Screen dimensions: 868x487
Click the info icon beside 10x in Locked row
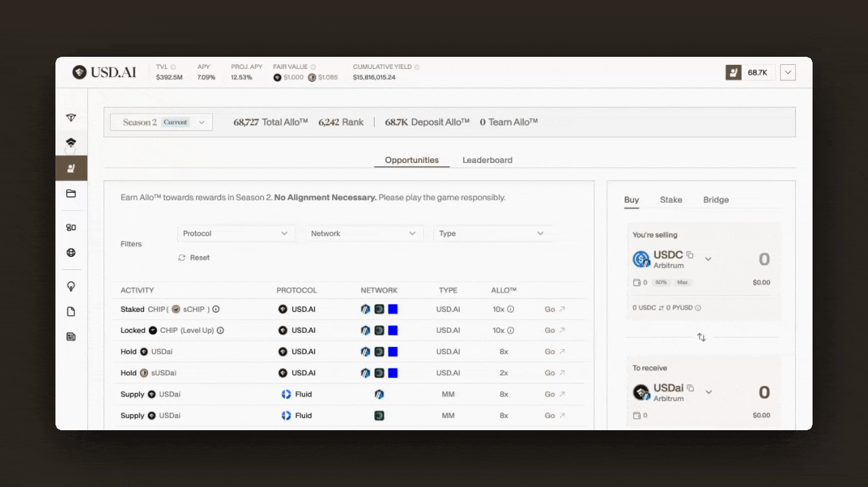(510, 330)
